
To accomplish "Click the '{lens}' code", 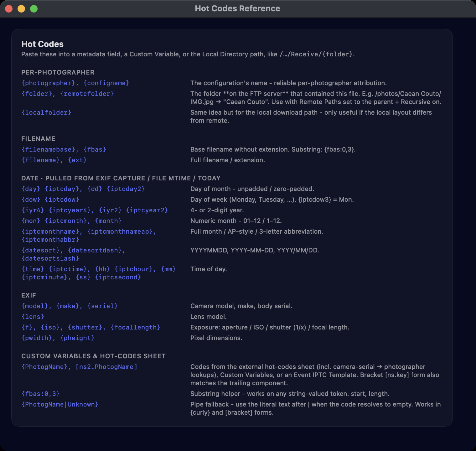I will point(33,317).
